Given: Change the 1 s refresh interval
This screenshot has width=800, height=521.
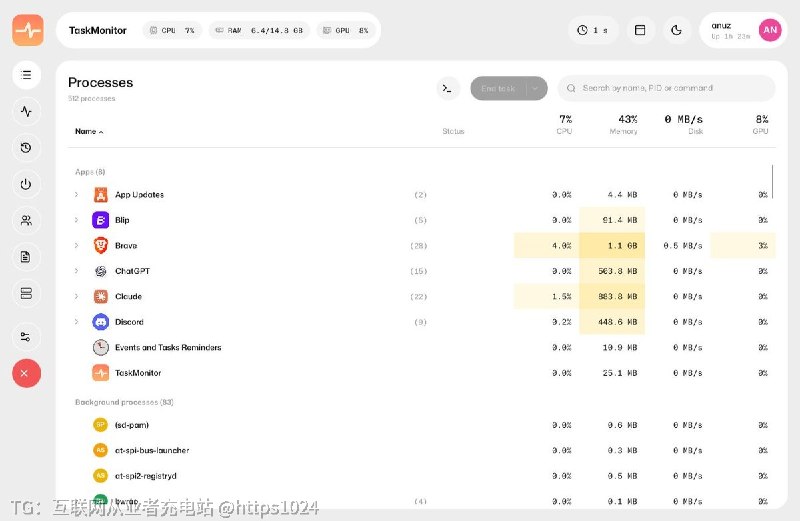Looking at the screenshot, I should pyautogui.click(x=593, y=30).
